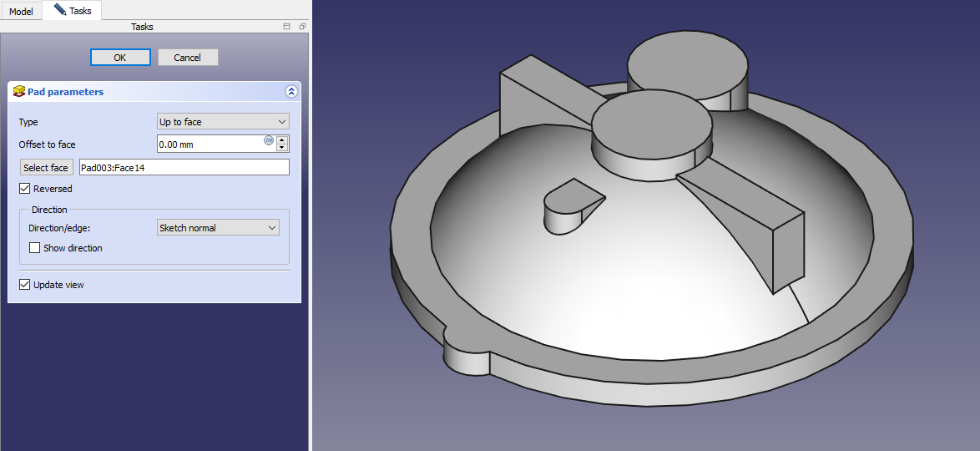The width and height of the screenshot is (980, 451).
Task: Uncheck the Reversed checkbox
Action: 24,189
